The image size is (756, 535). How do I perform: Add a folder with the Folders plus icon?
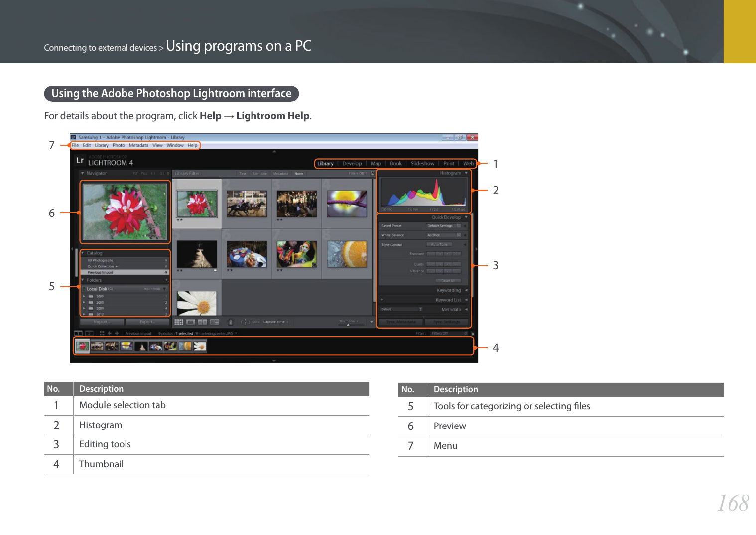pos(167,280)
